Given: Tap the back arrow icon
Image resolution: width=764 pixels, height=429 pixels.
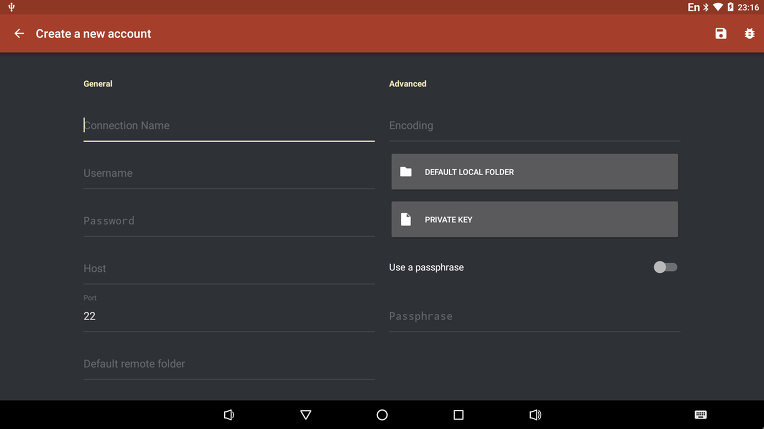Looking at the screenshot, I should (x=19, y=34).
